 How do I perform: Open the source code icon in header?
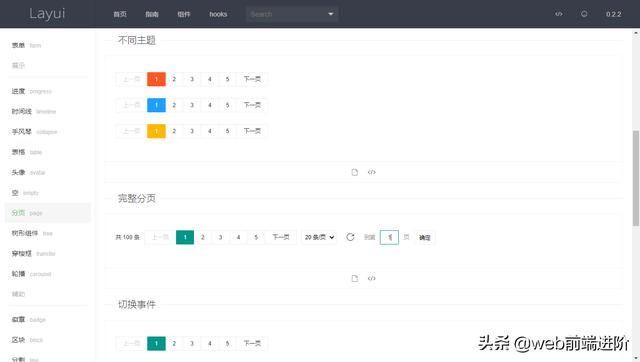point(559,14)
